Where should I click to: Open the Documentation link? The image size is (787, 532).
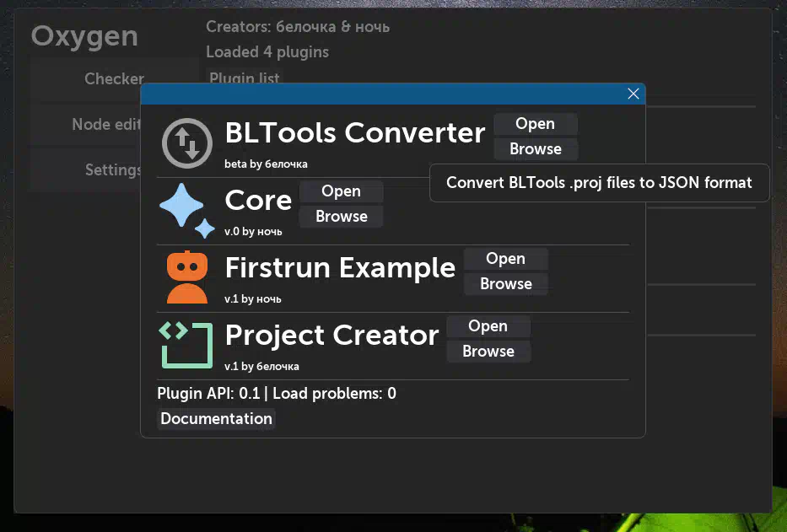click(x=216, y=418)
